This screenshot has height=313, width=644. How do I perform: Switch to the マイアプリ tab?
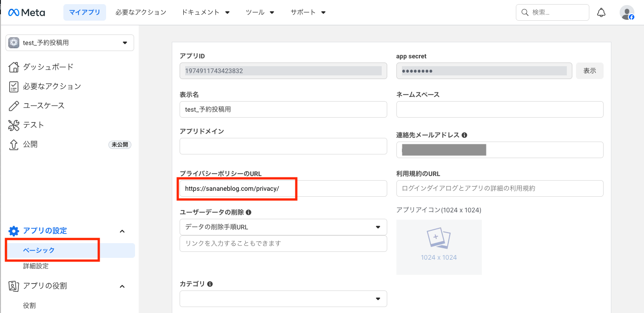pos(85,12)
